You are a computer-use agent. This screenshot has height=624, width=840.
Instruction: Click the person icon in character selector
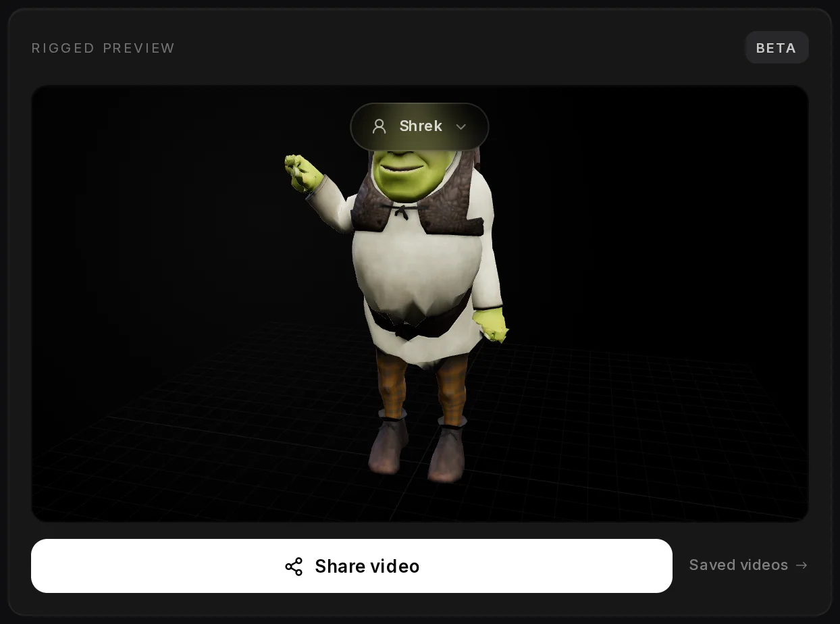pos(379,126)
